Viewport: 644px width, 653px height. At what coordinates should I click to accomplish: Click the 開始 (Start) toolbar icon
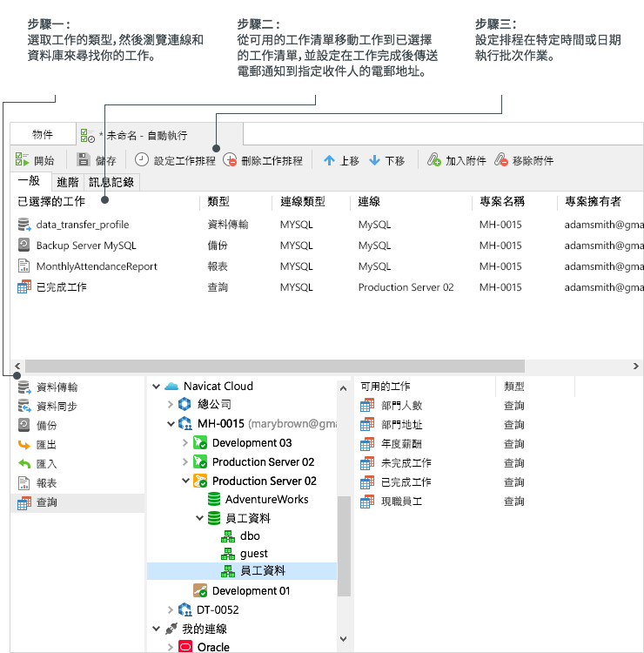(23, 160)
